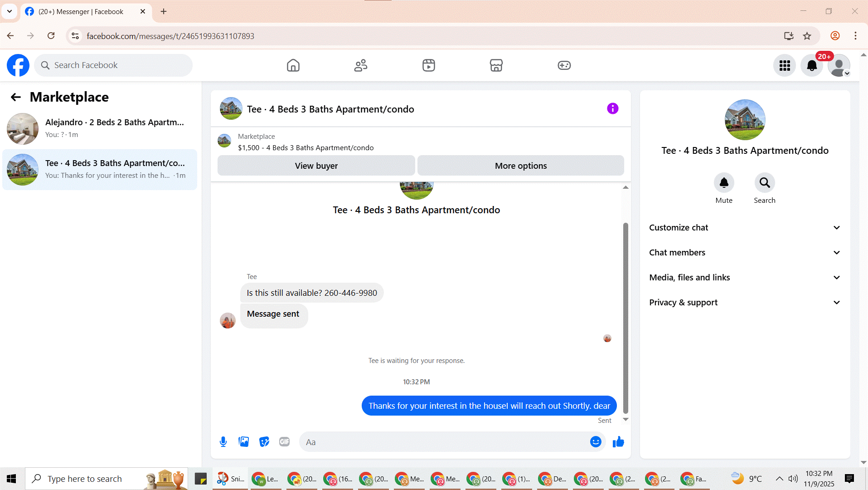The width and height of the screenshot is (868, 490).
Task: Go back with browser back arrow
Action: pyautogui.click(x=10, y=36)
